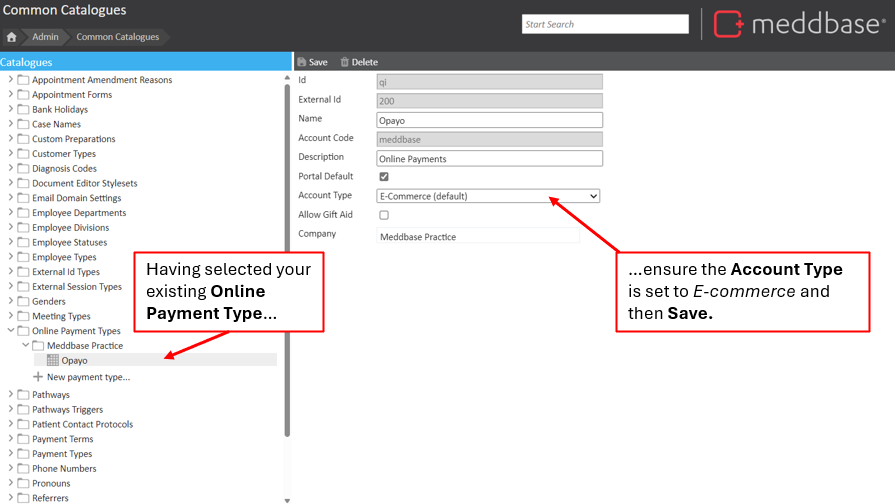This screenshot has width=895, height=504.
Task: Click the Opayo grid icon
Action: pyautogui.click(x=53, y=360)
